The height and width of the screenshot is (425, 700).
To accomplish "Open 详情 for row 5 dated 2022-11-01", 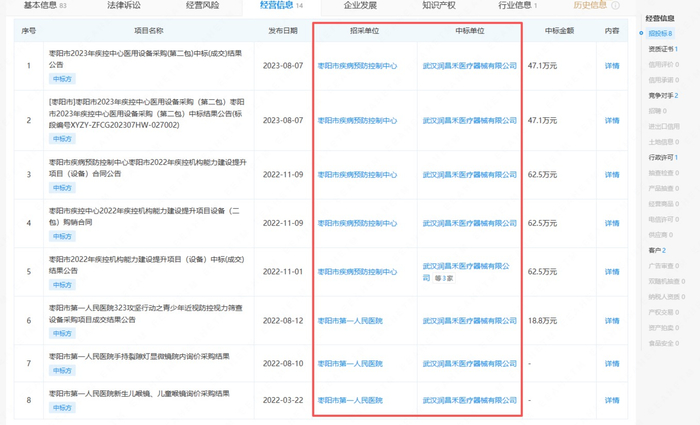I will [x=612, y=272].
